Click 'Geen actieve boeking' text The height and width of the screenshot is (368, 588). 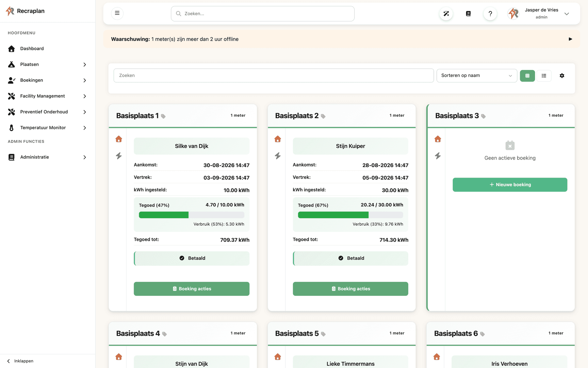point(510,158)
